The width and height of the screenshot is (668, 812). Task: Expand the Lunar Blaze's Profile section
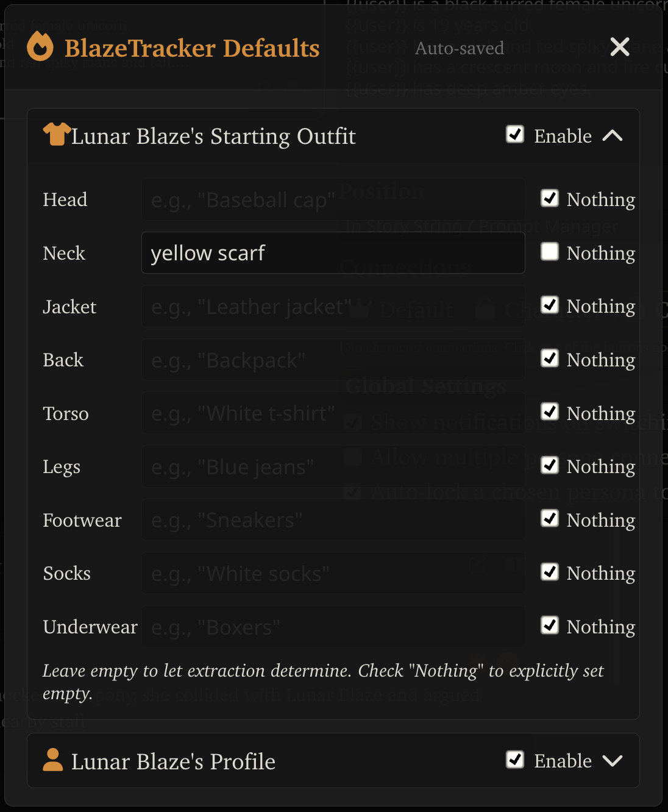(612, 761)
